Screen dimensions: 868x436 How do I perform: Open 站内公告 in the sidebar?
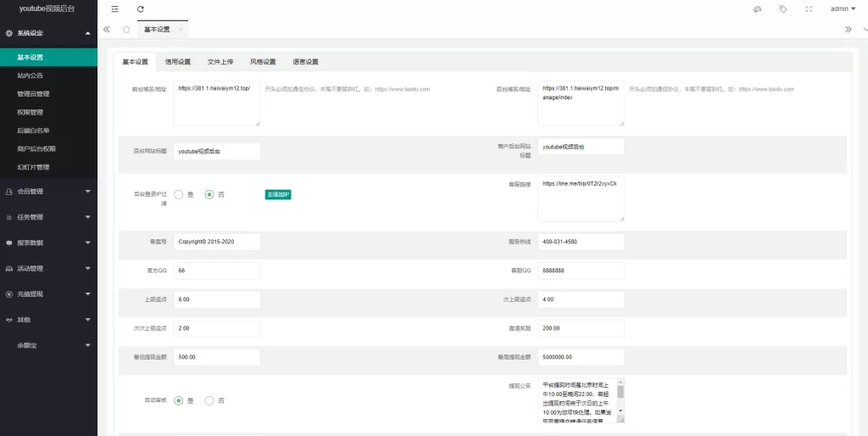click(31, 75)
